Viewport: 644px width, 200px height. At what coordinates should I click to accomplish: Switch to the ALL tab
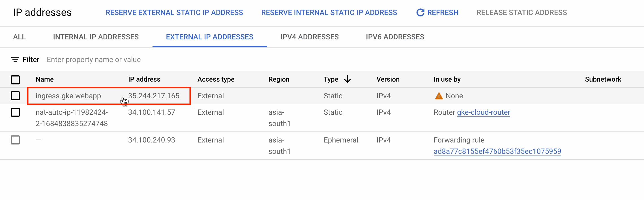click(x=19, y=37)
